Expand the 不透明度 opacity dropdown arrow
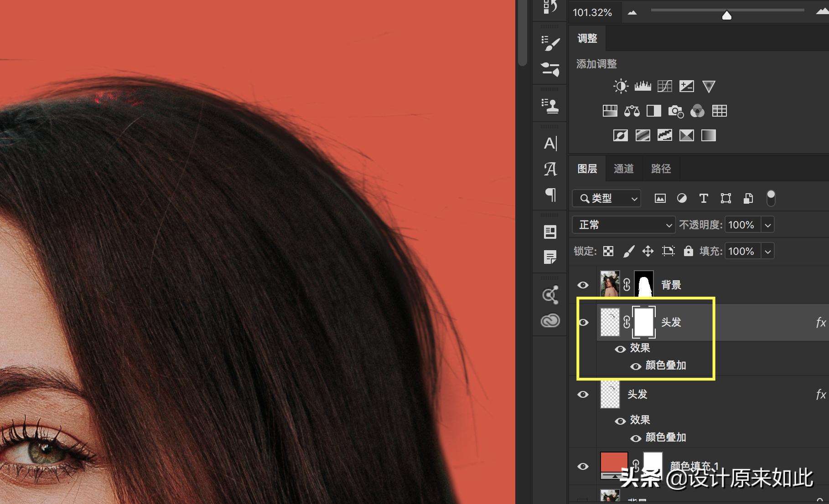829x504 pixels. coord(768,225)
